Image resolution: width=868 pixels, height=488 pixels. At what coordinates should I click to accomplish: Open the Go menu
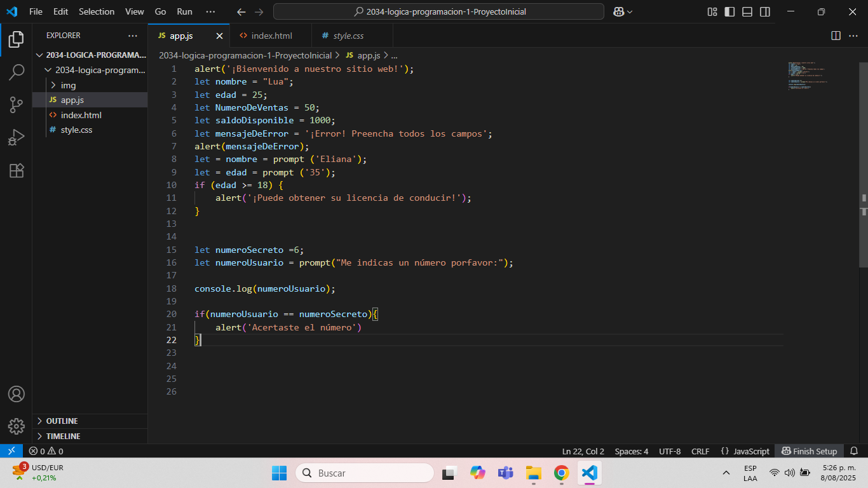pyautogui.click(x=161, y=11)
